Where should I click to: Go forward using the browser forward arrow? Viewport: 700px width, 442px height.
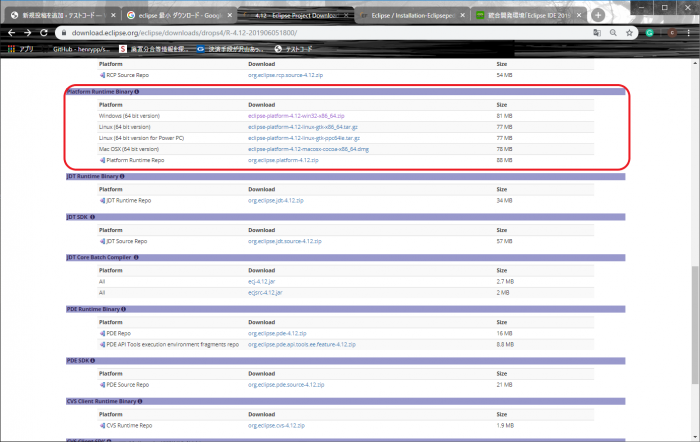click(x=28, y=33)
